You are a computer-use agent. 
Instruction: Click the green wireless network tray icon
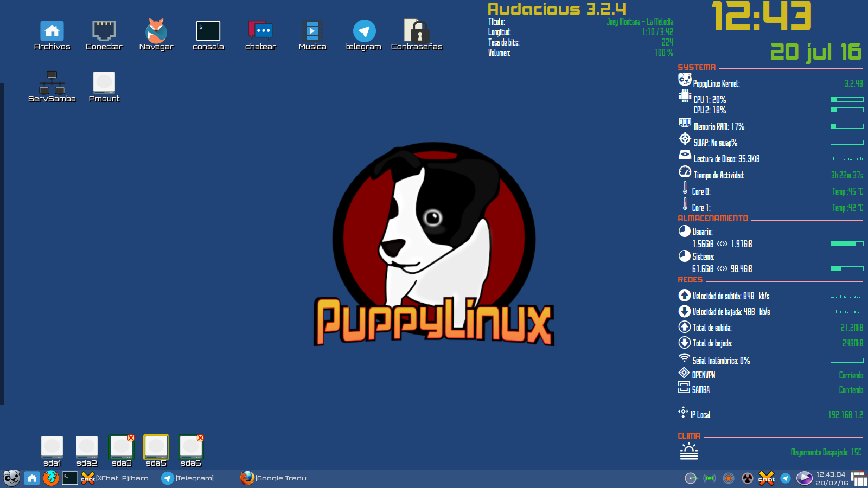710,478
